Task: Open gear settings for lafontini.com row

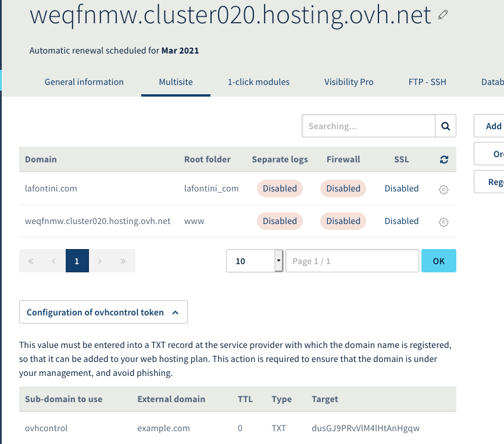Action: click(444, 189)
